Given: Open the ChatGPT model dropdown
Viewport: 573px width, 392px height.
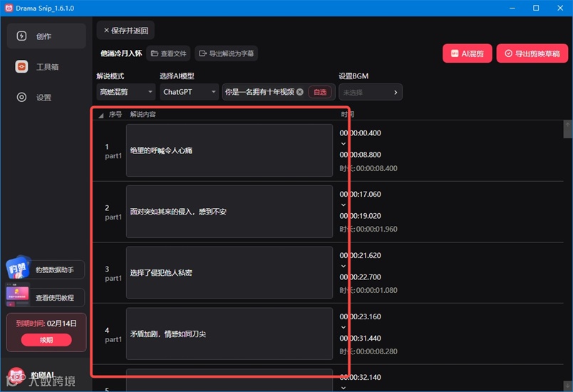Looking at the screenshot, I should 190,92.
